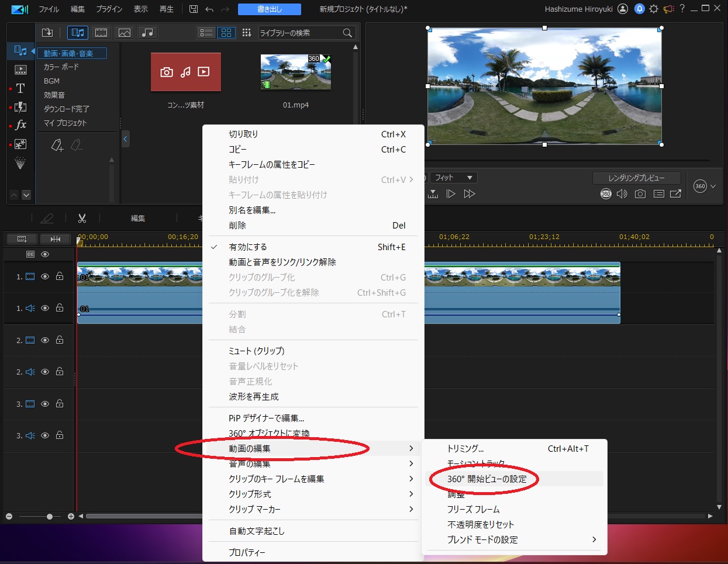The image size is (728, 564).
Task: Toggle visibility of video track 1
Action: click(45, 276)
